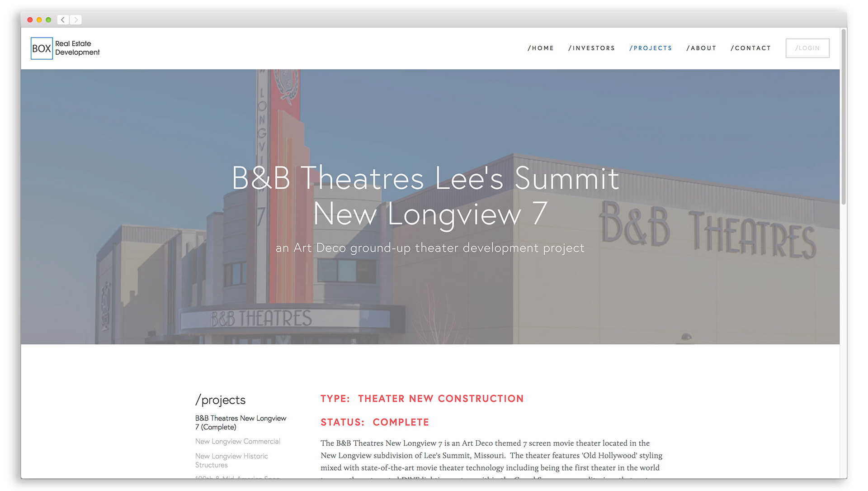This screenshot has width=868, height=491.
Task: Go back with browser back arrow
Action: tap(63, 19)
